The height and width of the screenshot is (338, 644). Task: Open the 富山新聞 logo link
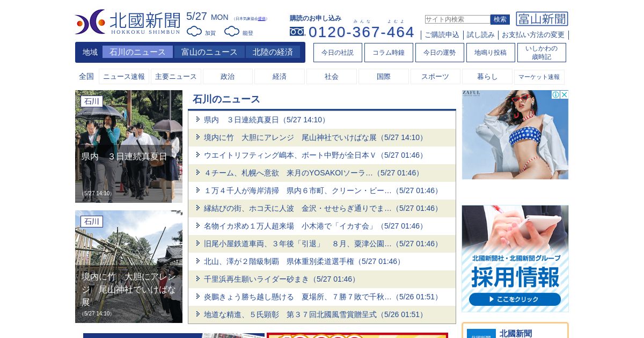[542, 19]
